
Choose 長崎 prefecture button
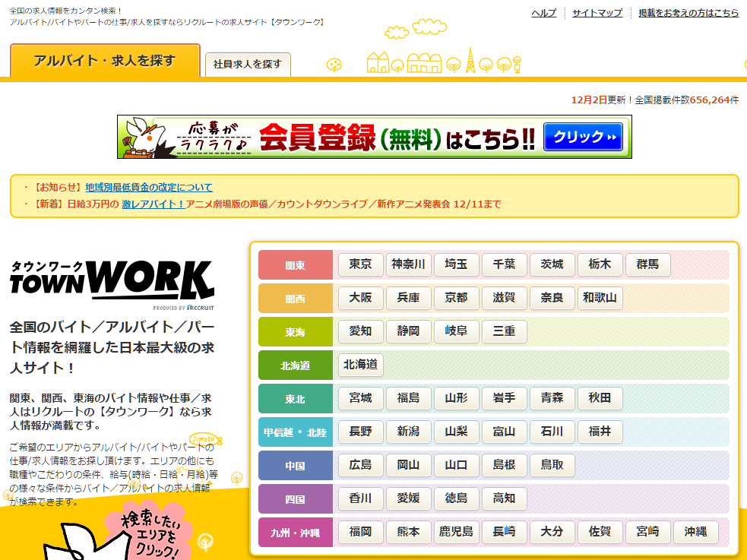pos(504,532)
